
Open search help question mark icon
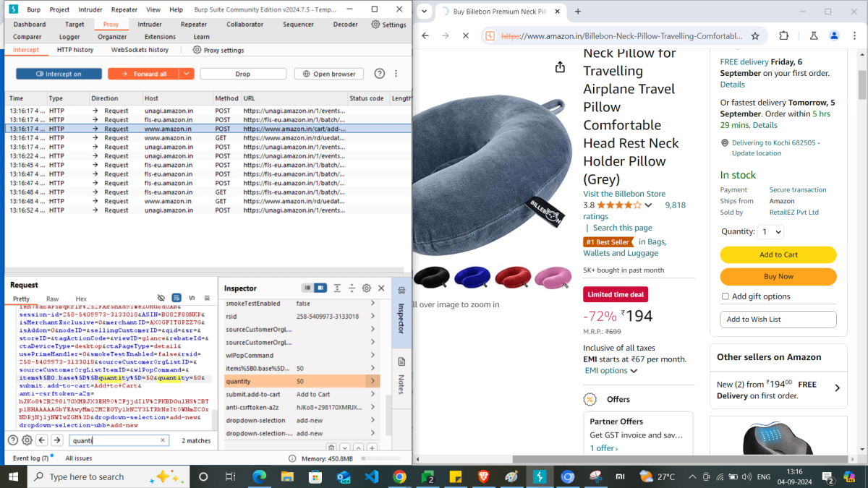(x=13, y=440)
